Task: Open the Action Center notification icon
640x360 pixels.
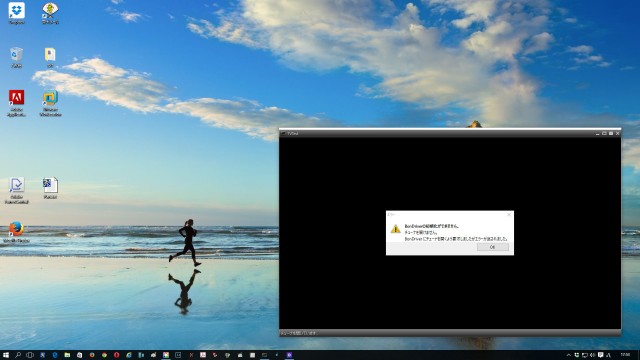Action: [x=600, y=355]
